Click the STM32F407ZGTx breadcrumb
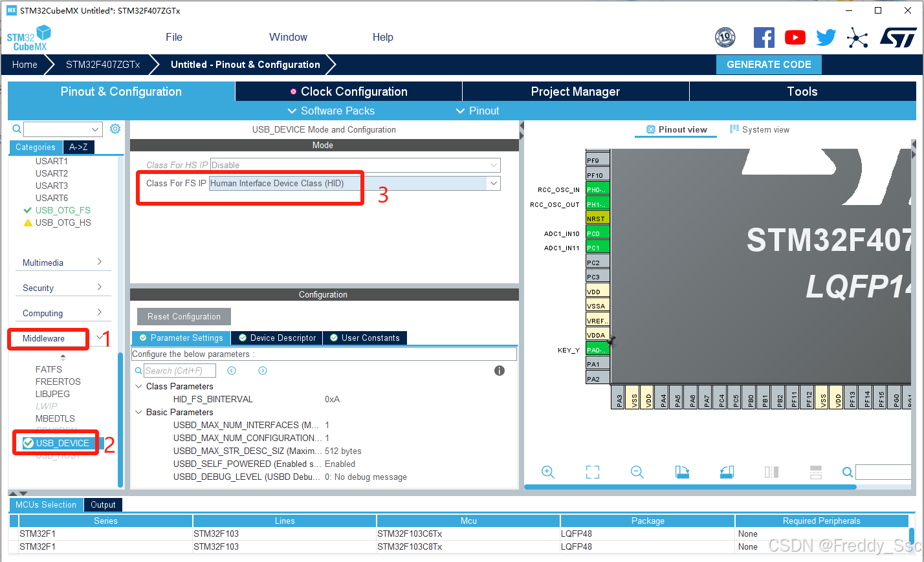924x562 pixels. [103, 65]
